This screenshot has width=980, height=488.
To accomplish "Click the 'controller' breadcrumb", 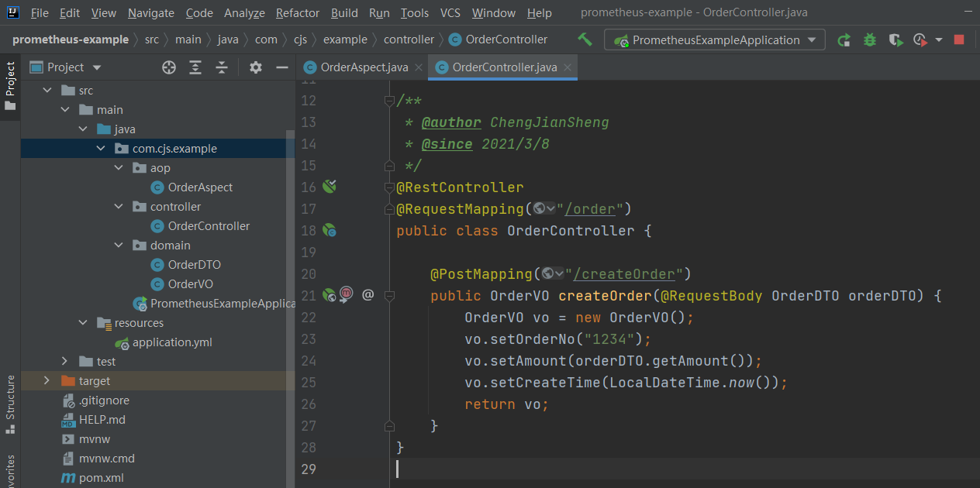I will pos(409,40).
